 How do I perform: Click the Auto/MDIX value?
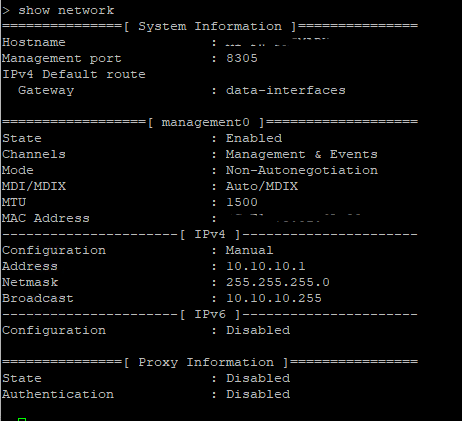(x=262, y=186)
